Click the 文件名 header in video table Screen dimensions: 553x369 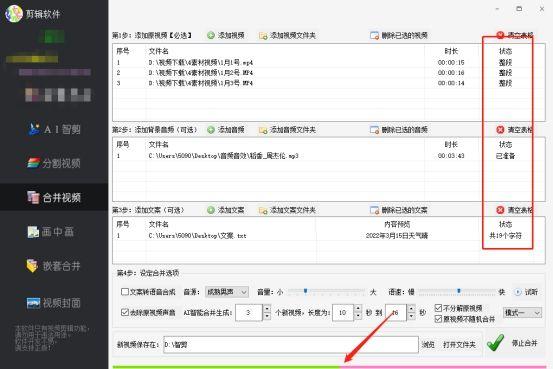tap(158, 51)
